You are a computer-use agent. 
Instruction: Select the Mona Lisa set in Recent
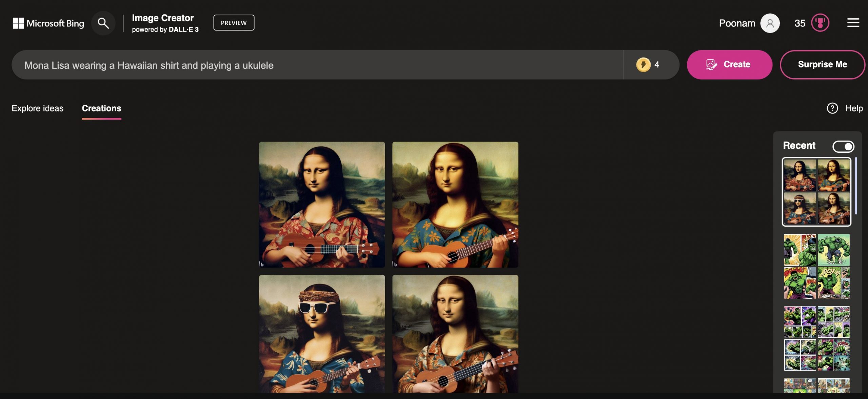(x=816, y=192)
